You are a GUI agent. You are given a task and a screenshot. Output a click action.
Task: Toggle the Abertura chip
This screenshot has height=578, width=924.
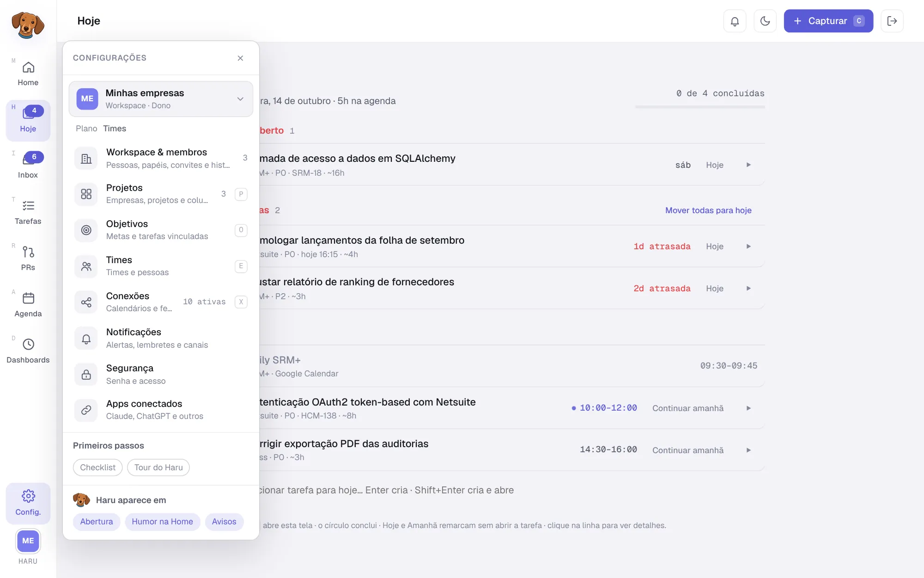coord(97,522)
